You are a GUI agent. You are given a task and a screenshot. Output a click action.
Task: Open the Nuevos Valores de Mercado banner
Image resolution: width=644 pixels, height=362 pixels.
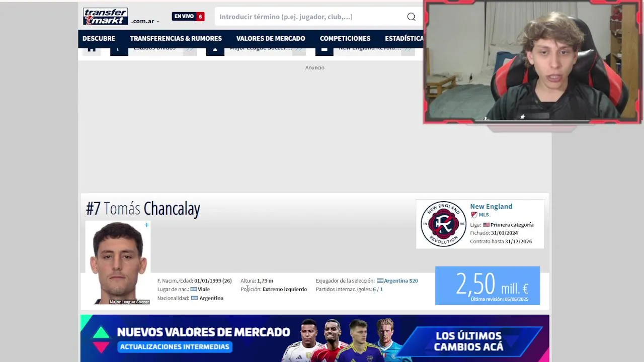(315, 338)
